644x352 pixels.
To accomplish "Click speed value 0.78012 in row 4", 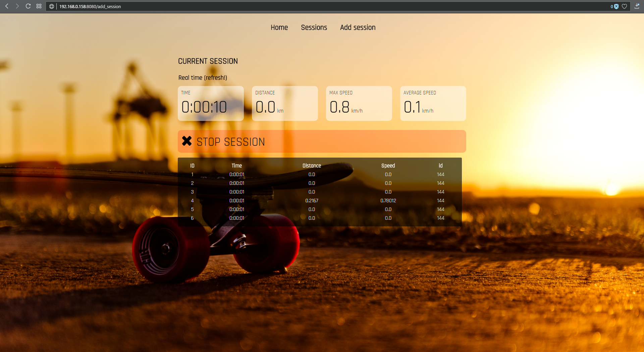I will (x=388, y=200).
